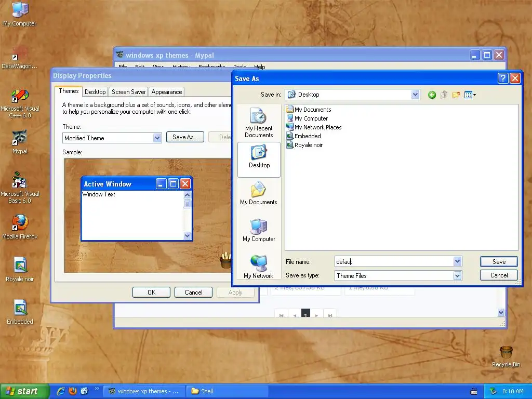Click Save button in Save As dialog
The height and width of the screenshot is (399, 532).
(x=499, y=262)
